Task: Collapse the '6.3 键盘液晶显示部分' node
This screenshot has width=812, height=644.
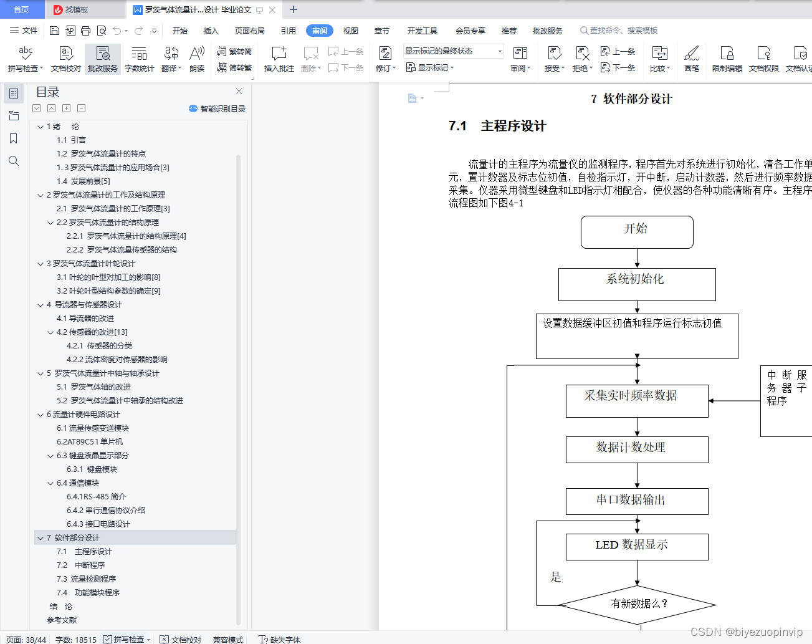Action: point(50,456)
